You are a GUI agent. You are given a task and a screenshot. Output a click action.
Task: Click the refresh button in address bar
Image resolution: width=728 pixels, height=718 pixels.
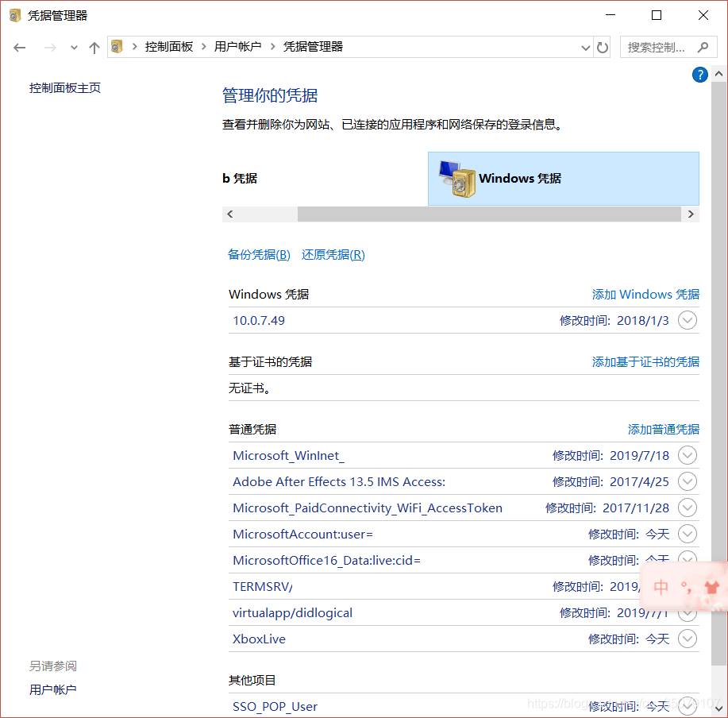coord(603,48)
